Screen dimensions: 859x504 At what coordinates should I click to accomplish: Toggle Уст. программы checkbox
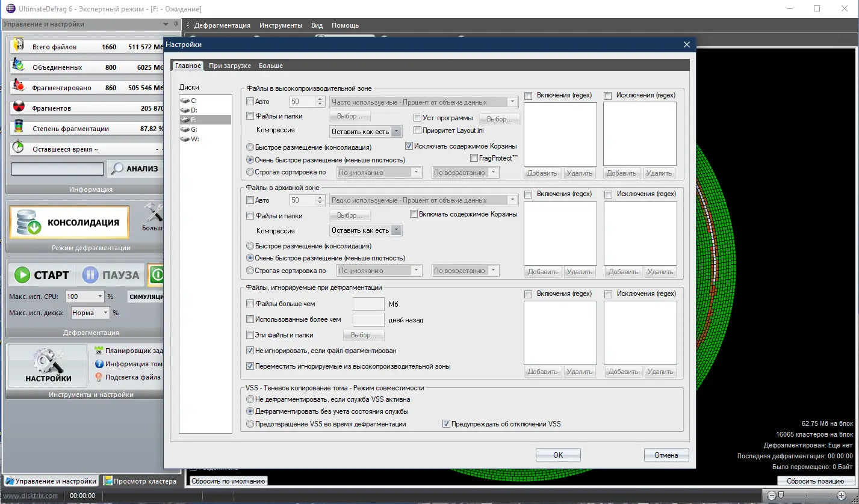coord(418,118)
